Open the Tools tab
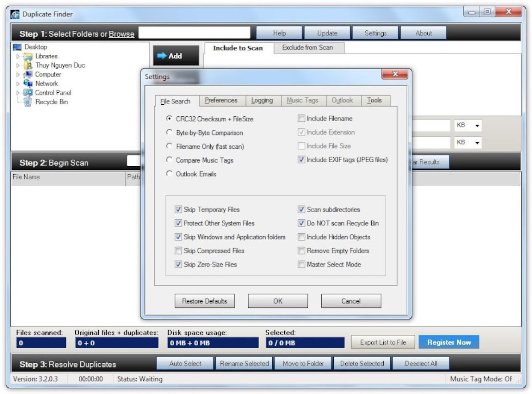The width and height of the screenshot is (532, 394). pyautogui.click(x=375, y=100)
